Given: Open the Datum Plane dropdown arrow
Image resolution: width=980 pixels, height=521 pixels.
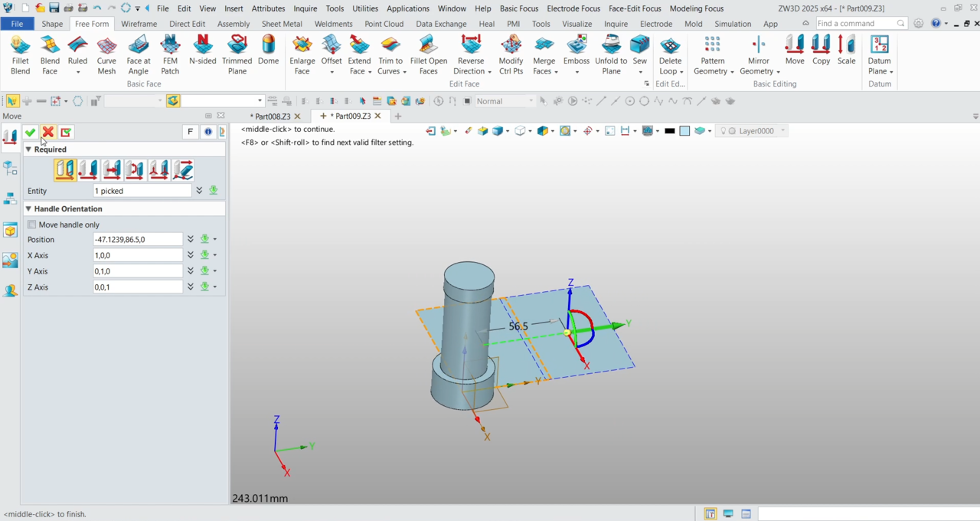Looking at the screenshot, I should 890,70.
